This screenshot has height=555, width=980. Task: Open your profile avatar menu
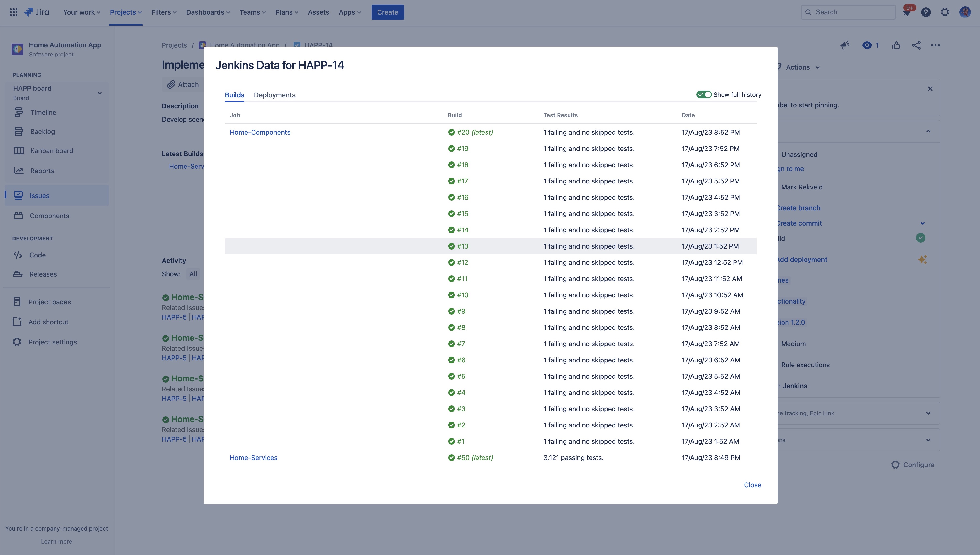coord(965,12)
